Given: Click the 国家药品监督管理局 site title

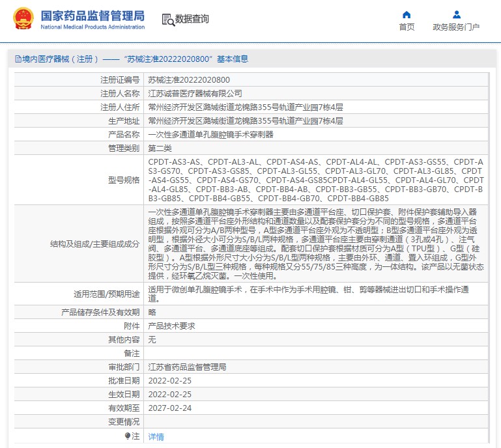Looking at the screenshot, I should click(x=93, y=16).
